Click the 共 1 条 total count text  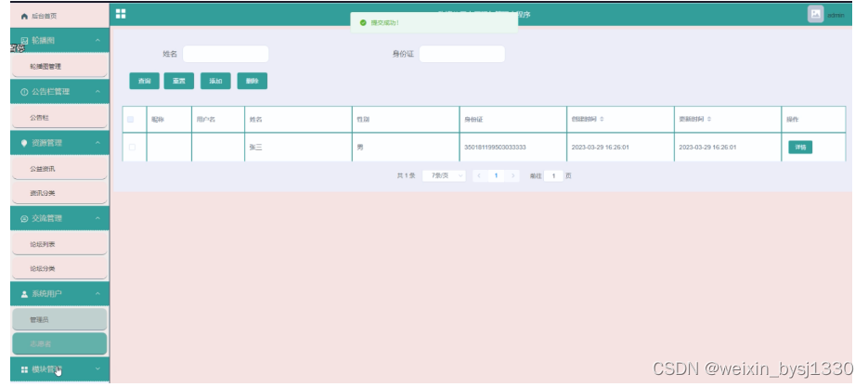click(406, 175)
